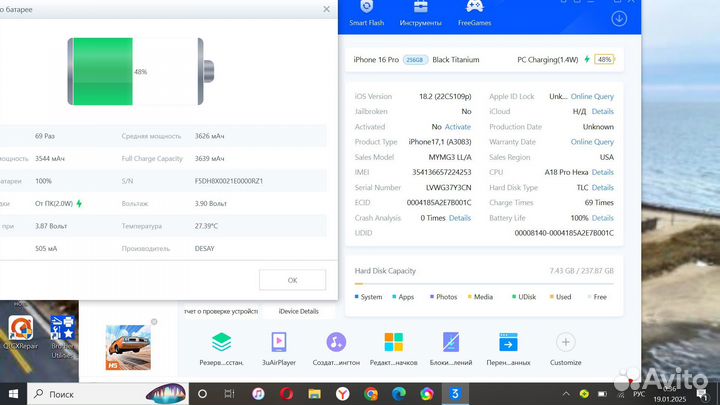The width and height of the screenshot is (720, 405).
Task: Open the Windows Start menu
Action: tap(12, 394)
